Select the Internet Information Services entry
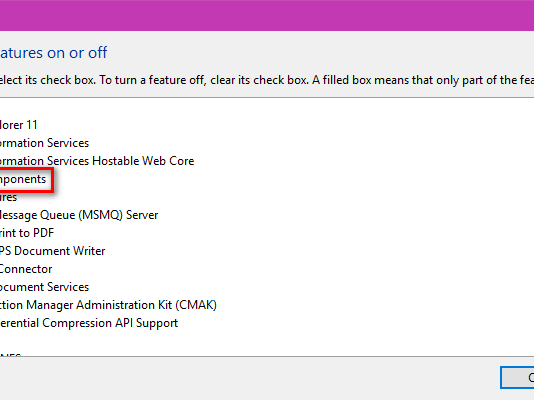534x400 pixels. (44, 143)
